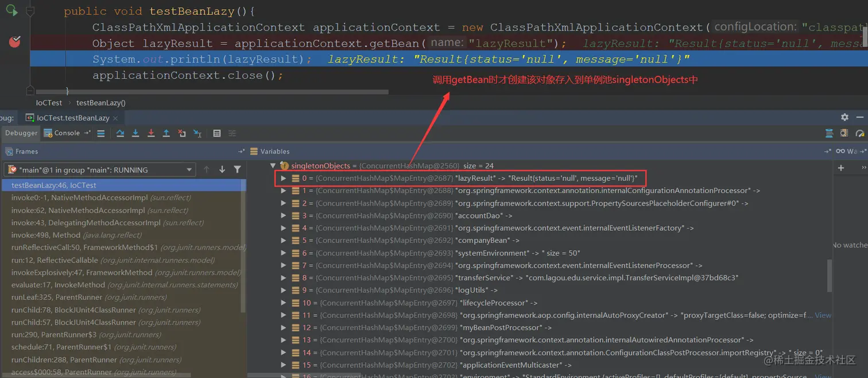
Task: Click the overhead speedometer icon
Action: (x=859, y=133)
